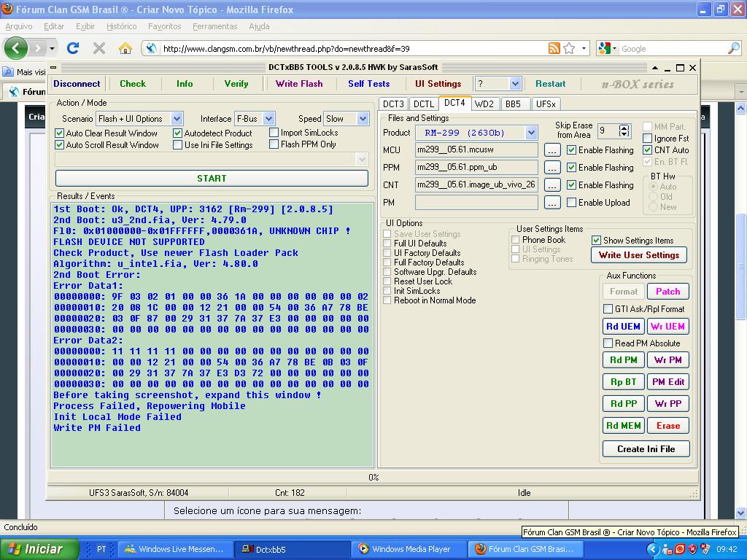Browse for MCU file with ellipsis button

click(552, 150)
